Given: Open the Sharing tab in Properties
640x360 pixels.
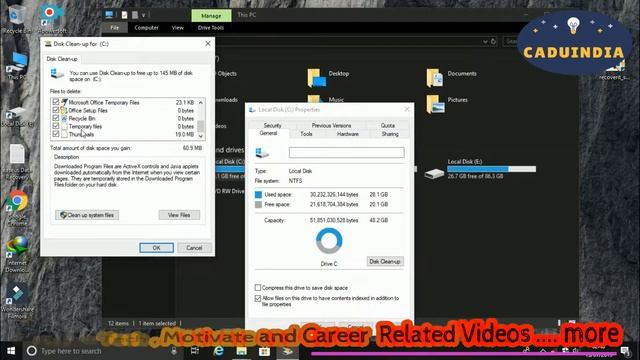Looking at the screenshot, I should tap(390, 134).
